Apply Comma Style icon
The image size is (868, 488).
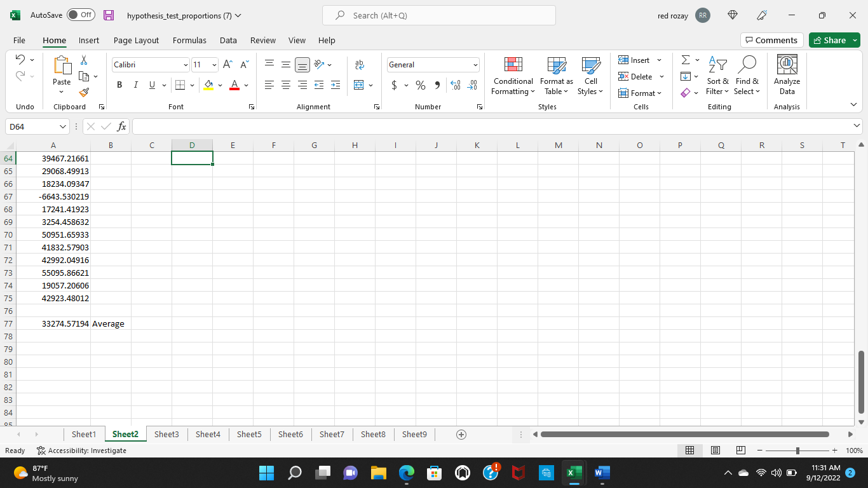click(437, 85)
